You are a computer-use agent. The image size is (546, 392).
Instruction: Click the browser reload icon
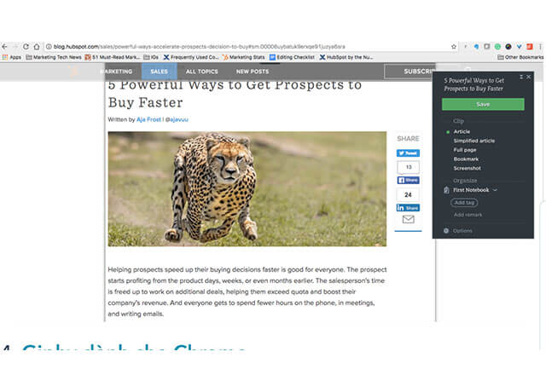click(x=25, y=46)
